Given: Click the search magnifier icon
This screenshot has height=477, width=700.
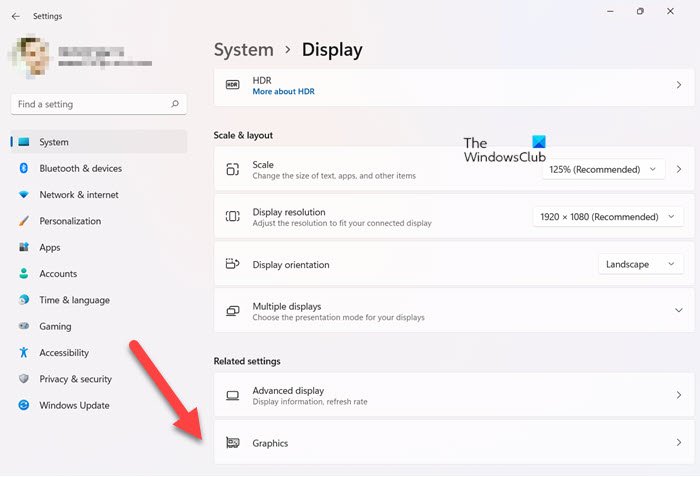Looking at the screenshot, I should point(175,104).
